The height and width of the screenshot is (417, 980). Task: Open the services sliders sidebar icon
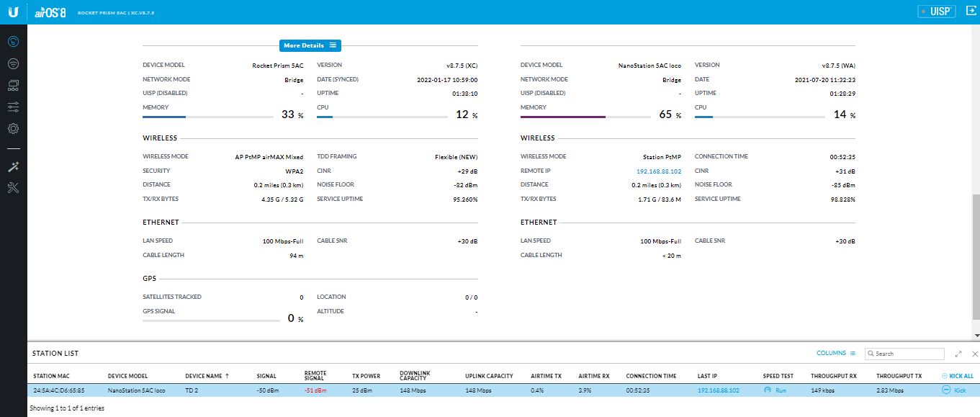pyautogui.click(x=13, y=107)
